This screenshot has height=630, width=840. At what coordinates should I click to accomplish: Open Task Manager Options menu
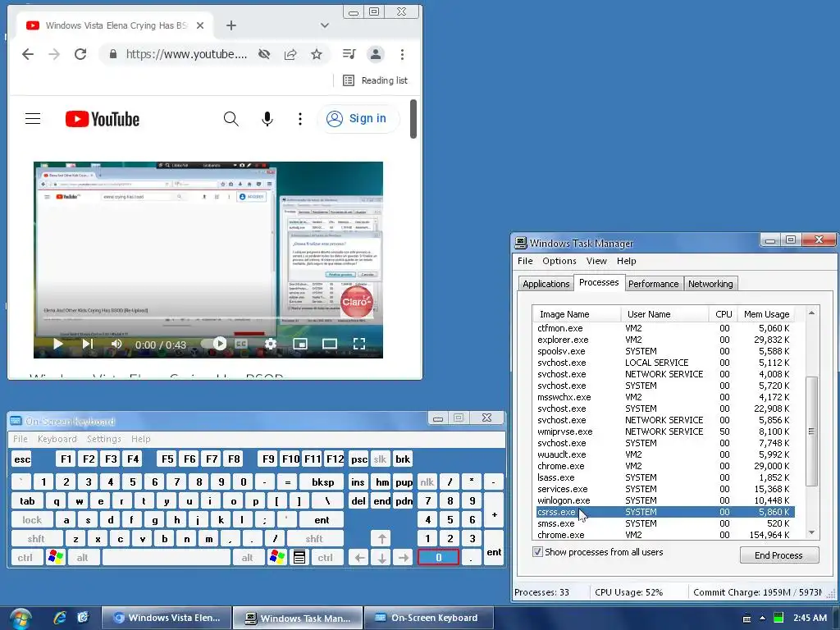(559, 261)
